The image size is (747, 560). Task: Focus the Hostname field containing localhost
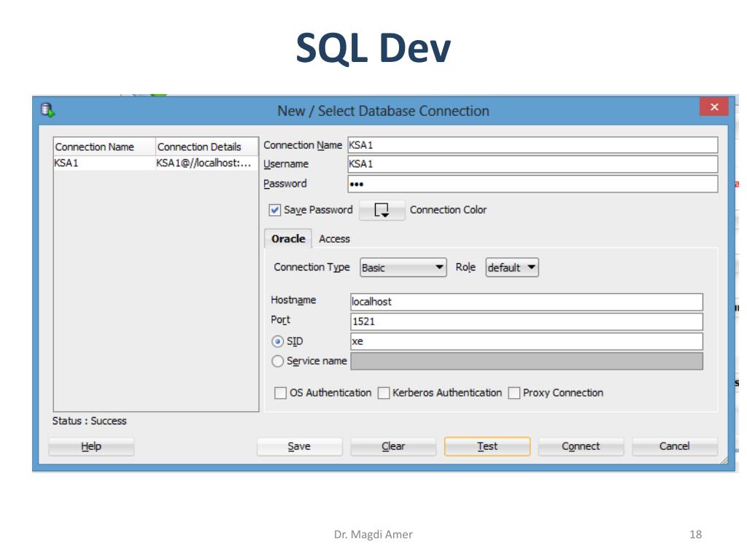[527, 301]
